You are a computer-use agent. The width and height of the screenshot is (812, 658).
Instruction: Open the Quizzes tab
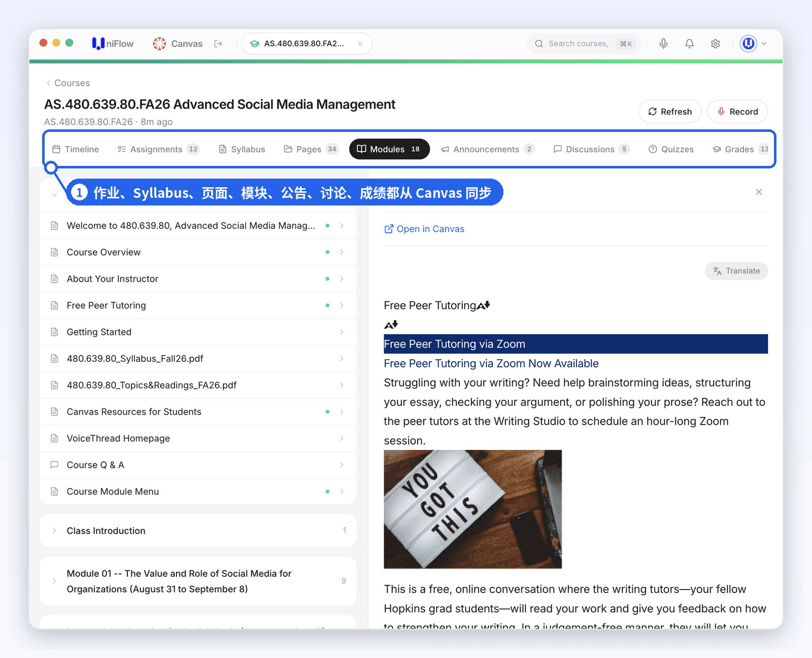point(671,149)
